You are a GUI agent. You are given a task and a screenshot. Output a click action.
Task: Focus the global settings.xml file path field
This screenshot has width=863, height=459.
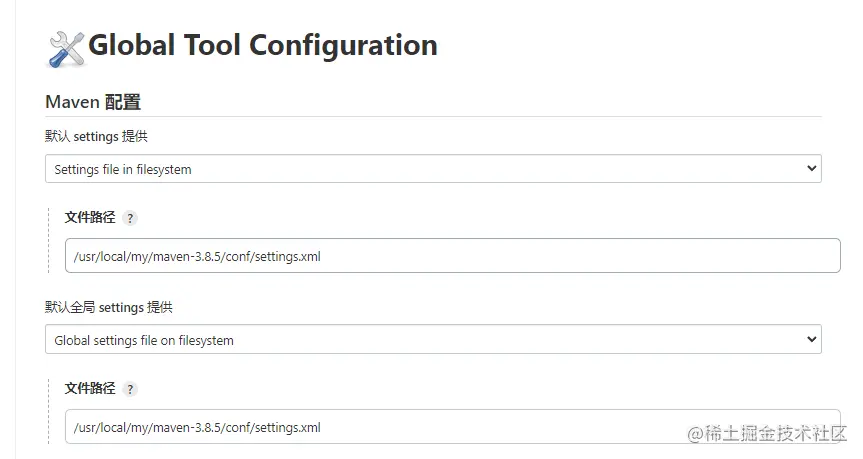coord(452,427)
